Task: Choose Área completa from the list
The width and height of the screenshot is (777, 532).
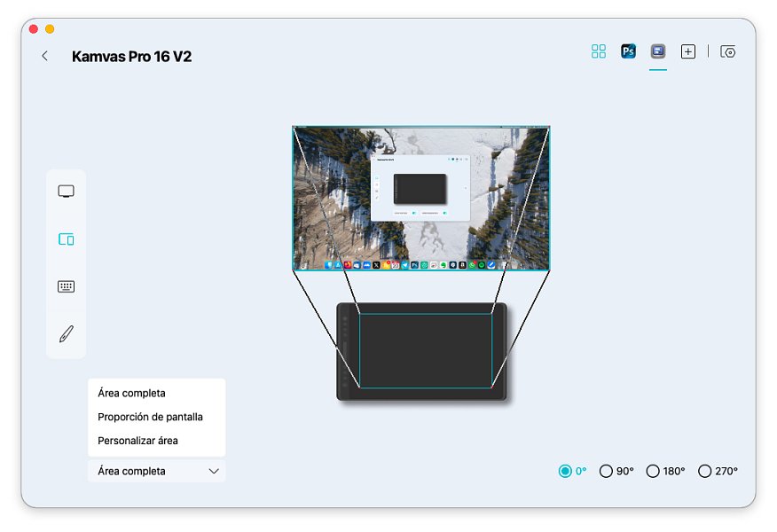Action: tap(131, 393)
